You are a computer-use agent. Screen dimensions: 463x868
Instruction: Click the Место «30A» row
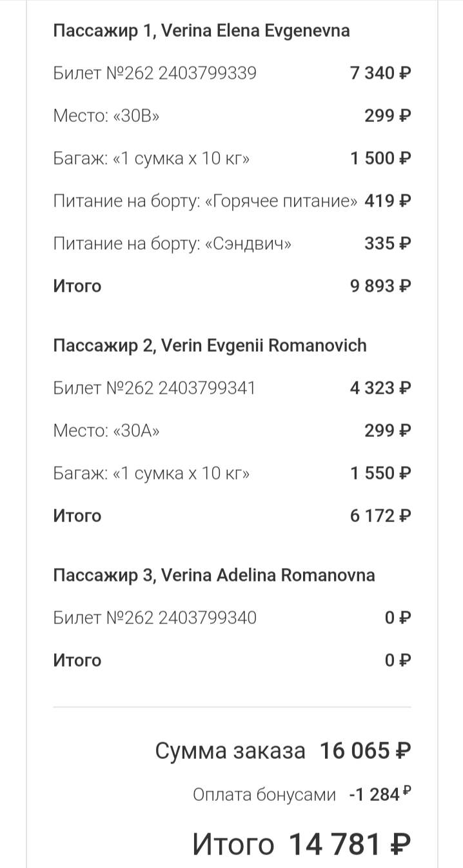[232, 430]
